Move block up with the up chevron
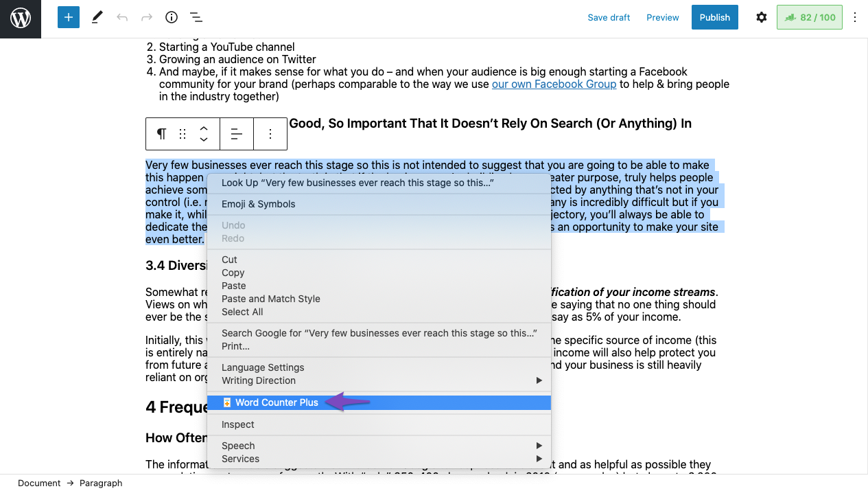 204,128
